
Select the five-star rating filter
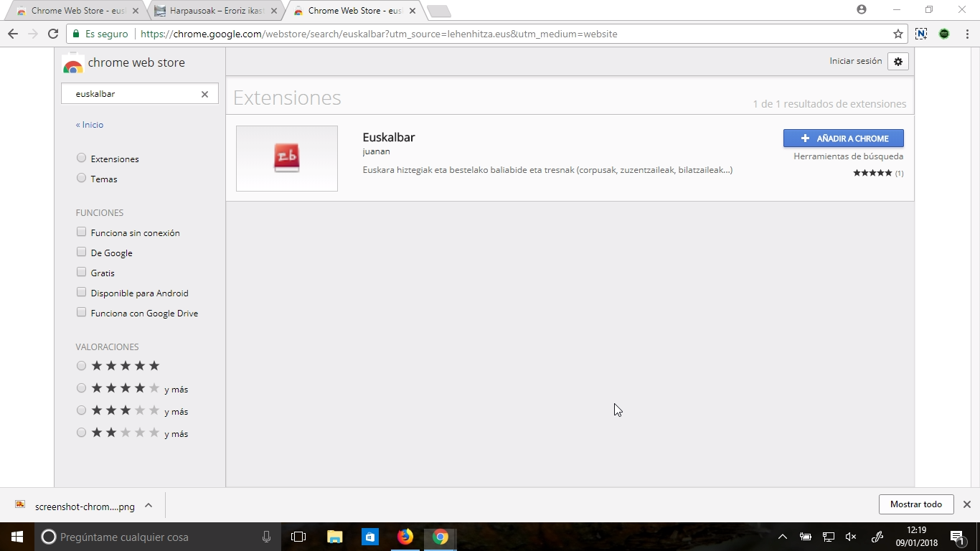tap(81, 366)
